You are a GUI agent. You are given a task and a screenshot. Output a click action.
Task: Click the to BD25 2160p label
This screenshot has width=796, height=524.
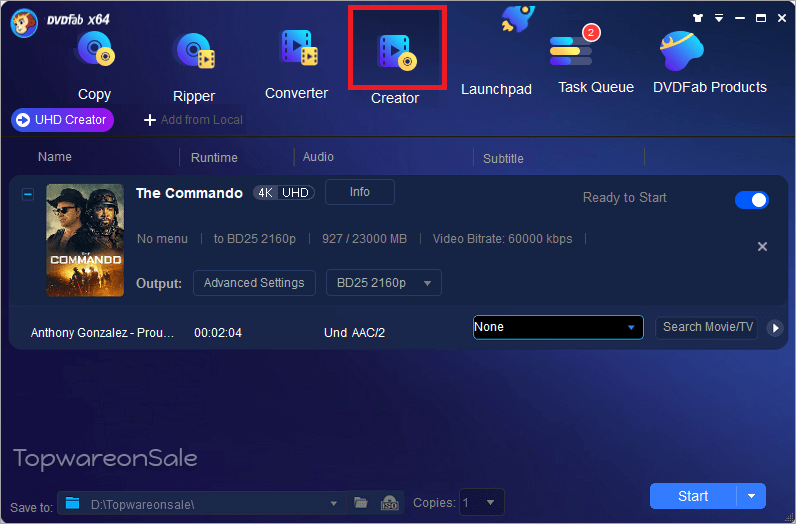click(x=254, y=239)
